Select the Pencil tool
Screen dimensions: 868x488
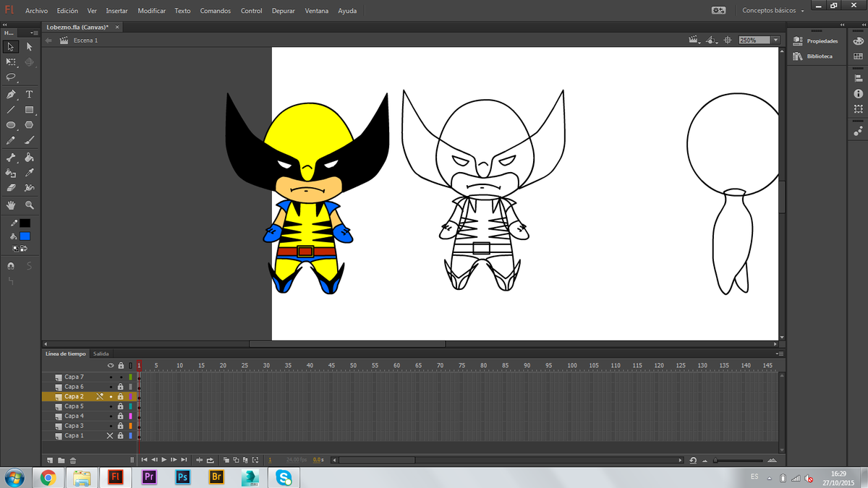(11, 140)
